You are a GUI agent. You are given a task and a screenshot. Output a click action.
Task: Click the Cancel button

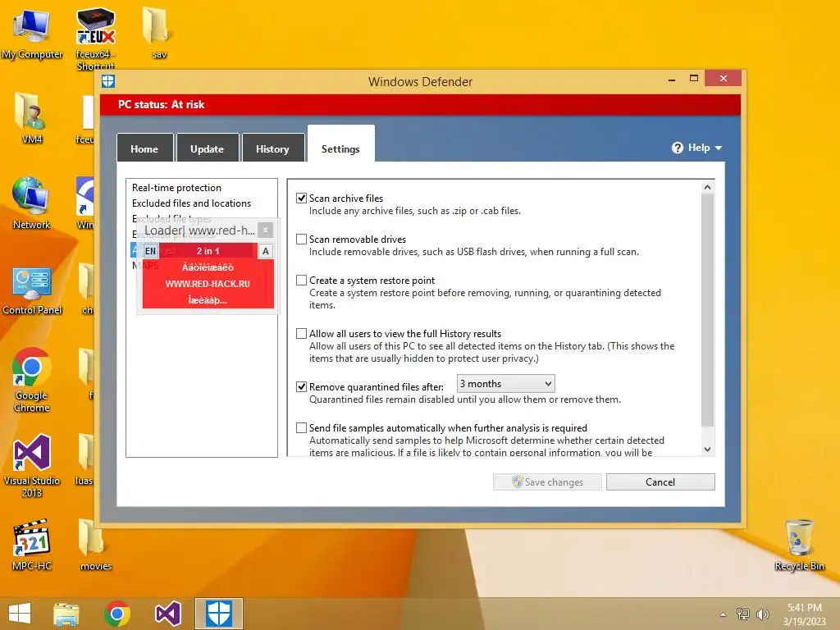coord(660,482)
